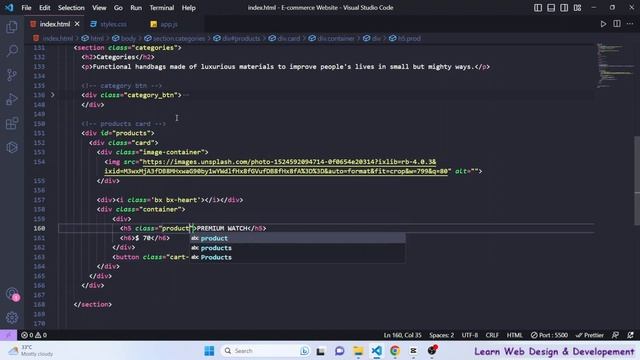Toggle the primary sidebar layout icon
The width and height of the screenshot is (640, 360).
[x=538, y=8]
